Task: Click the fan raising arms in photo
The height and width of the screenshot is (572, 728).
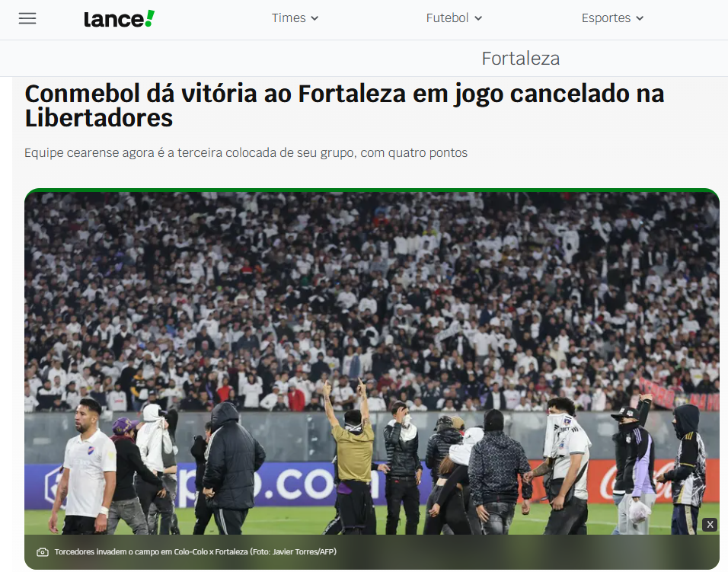Action: 352,457
